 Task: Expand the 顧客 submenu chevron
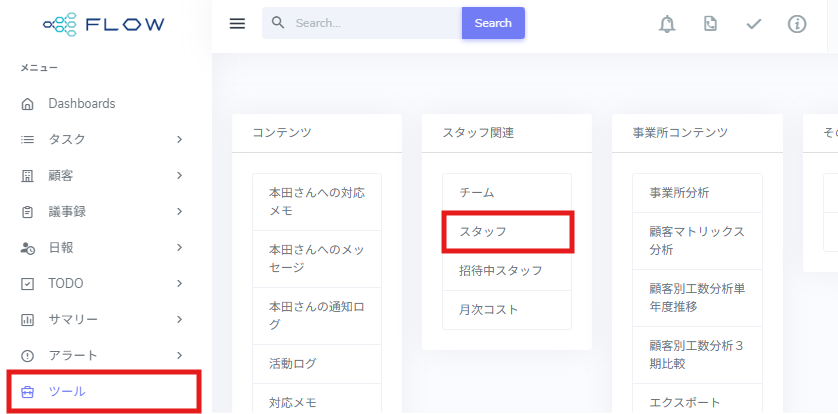[x=180, y=176]
